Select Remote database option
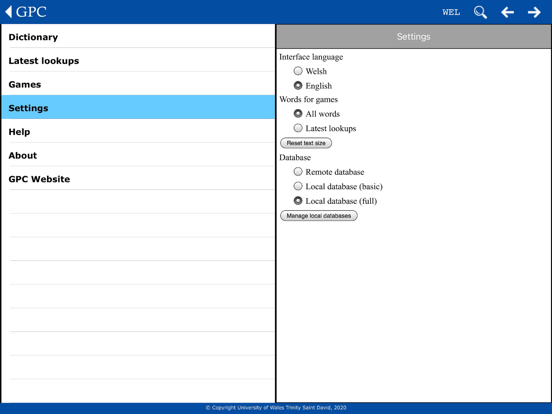 point(298,171)
